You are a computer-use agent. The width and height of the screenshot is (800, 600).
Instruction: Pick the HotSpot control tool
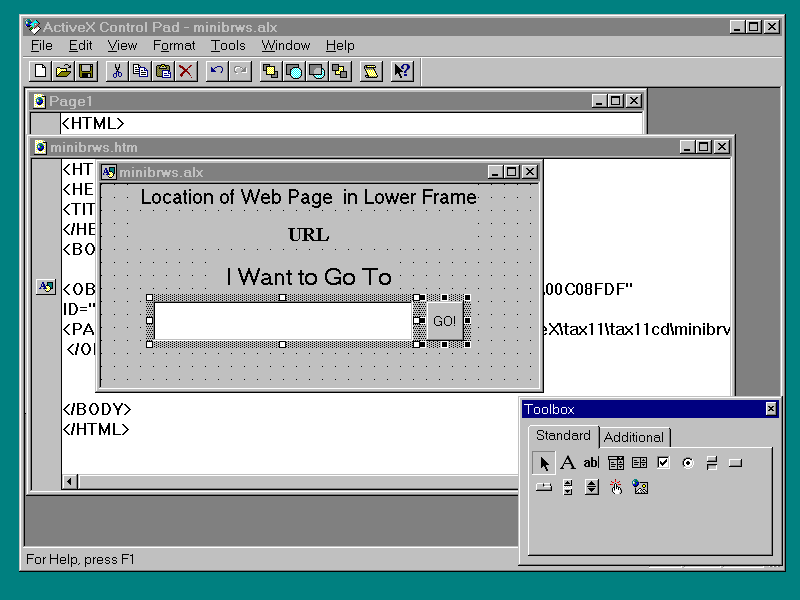pos(616,487)
